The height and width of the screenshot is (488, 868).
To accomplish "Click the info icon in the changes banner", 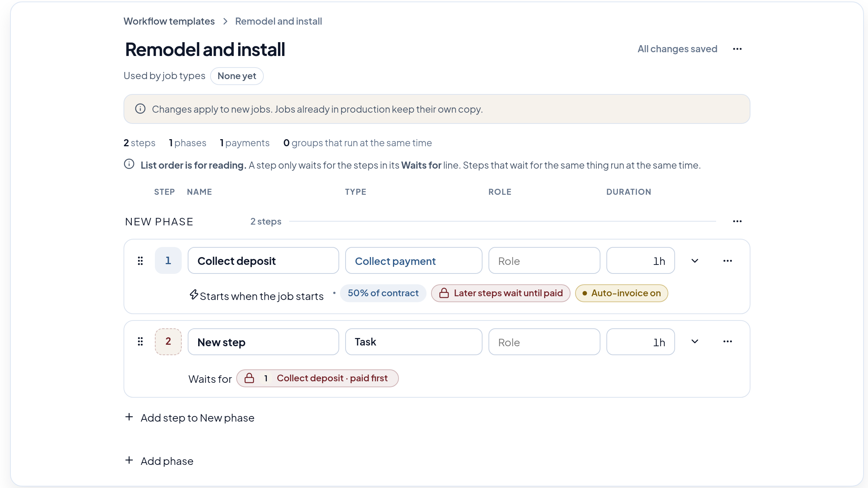I will [140, 109].
